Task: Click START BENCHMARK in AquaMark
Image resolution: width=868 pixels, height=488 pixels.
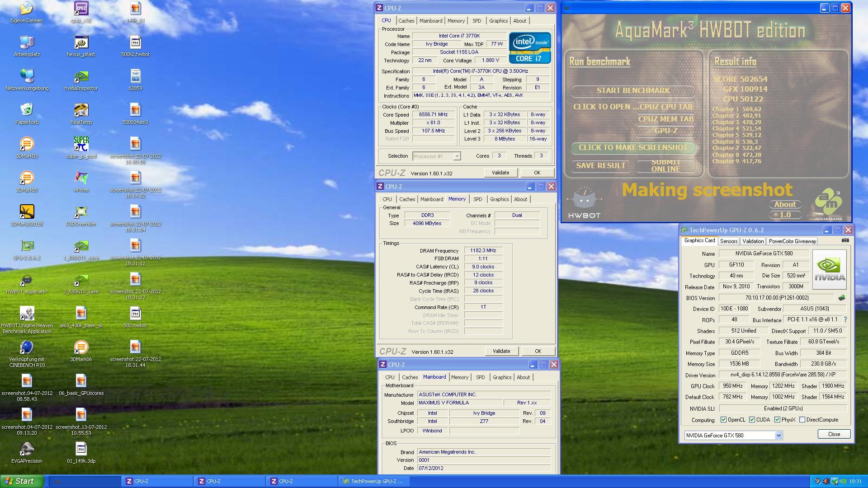Action: tap(633, 90)
